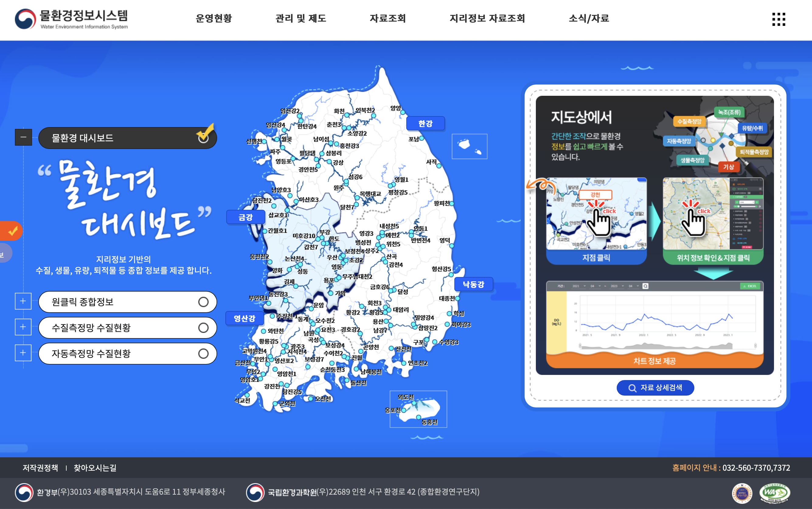Image resolution: width=812 pixels, height=509 pixels.
Task: Expand the 원클릭 종합정보 plus button
Action: [x=23, y=301]
